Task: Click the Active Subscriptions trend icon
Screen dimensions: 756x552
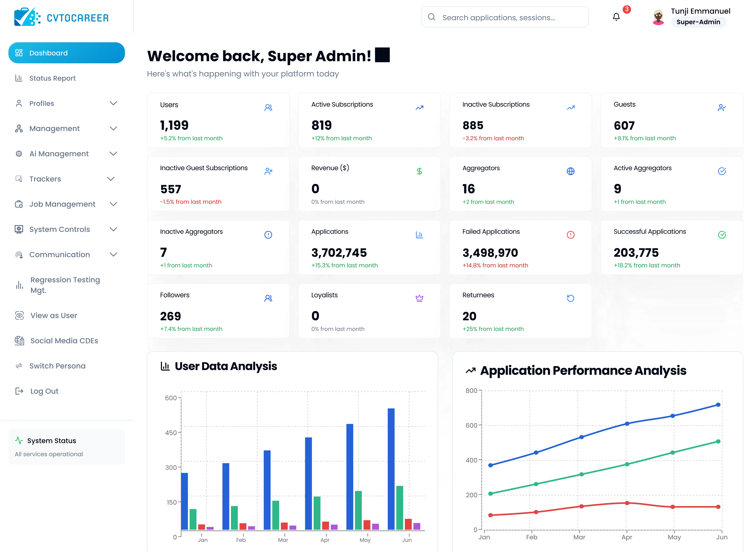Action: click(x=419, y=108)
